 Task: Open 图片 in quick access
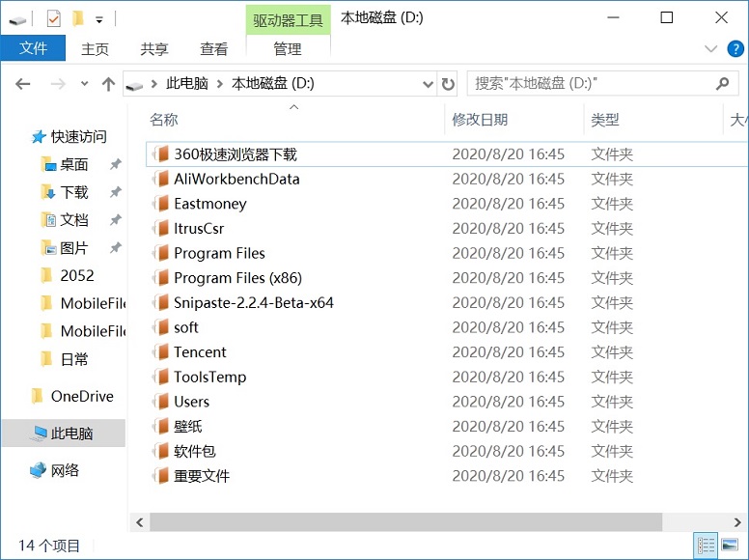[65, 248]
